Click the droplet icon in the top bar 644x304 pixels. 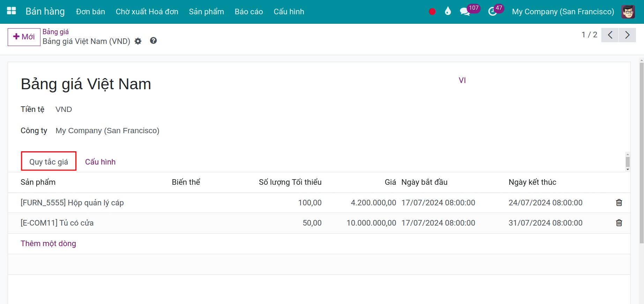448,12
